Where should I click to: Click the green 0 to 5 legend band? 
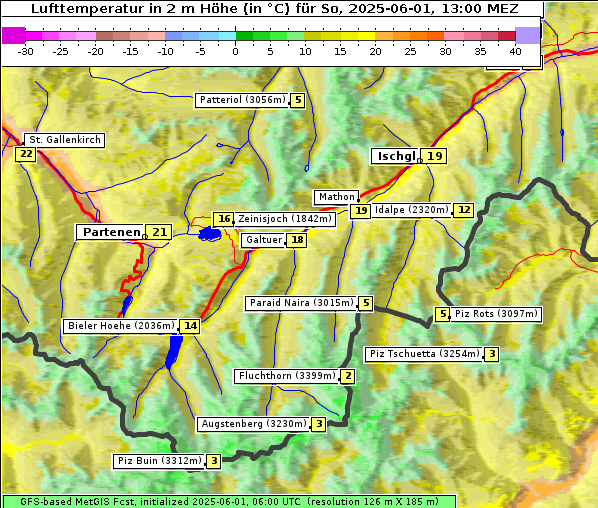pyautogui.click(x=253, y=36)
